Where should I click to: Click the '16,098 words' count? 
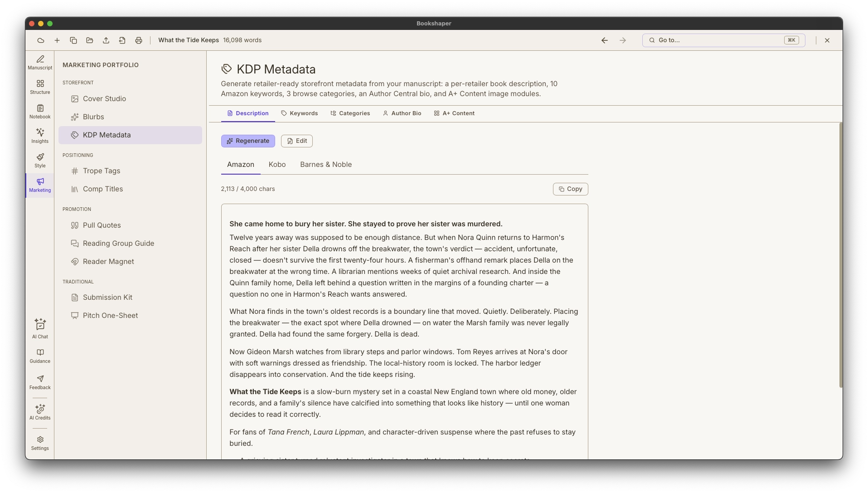pyautogui.click(x=242, y=40)
